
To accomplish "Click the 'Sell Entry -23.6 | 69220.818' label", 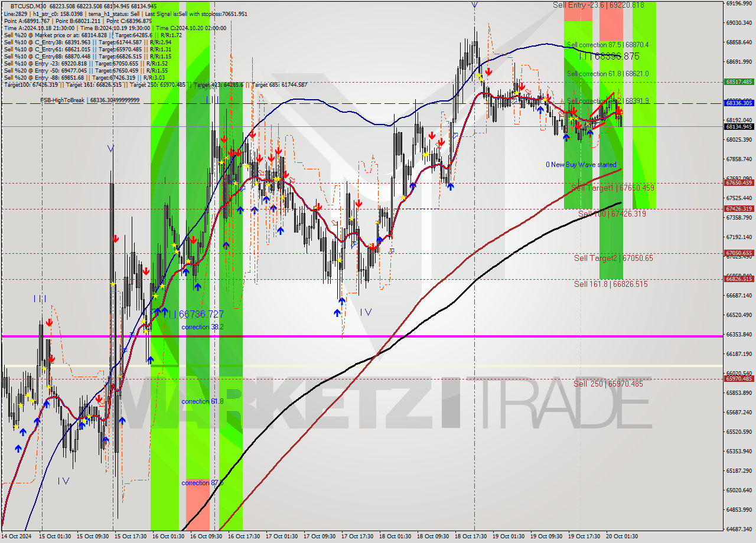I will coord(598,5).
